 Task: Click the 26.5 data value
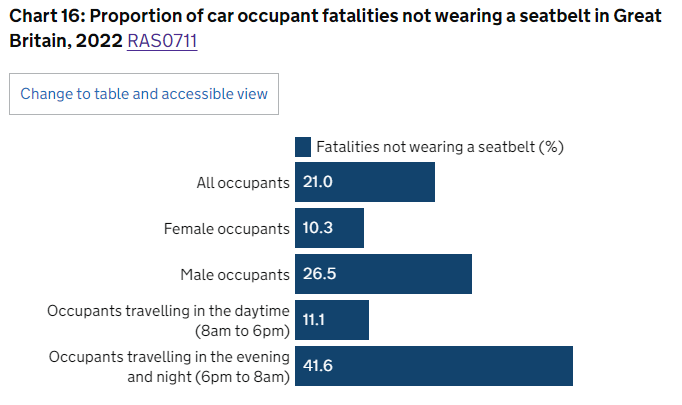tap(317, 274)
